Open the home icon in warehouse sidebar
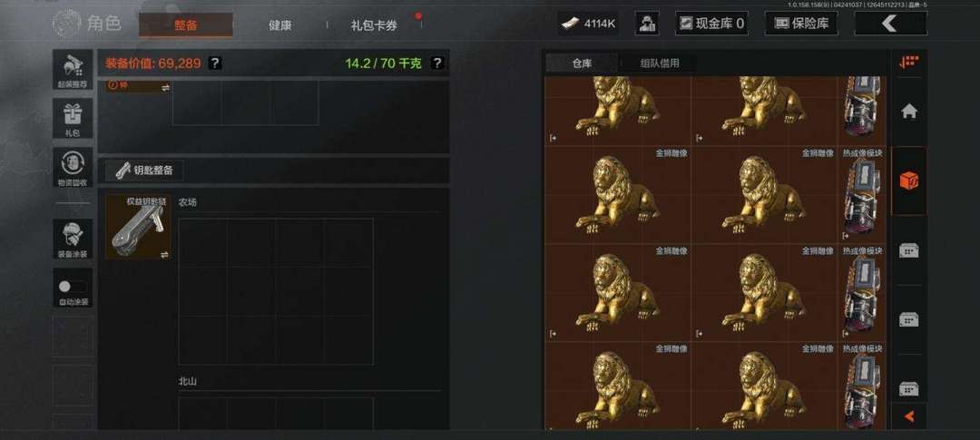980x440 pixels. pos(908,112)
